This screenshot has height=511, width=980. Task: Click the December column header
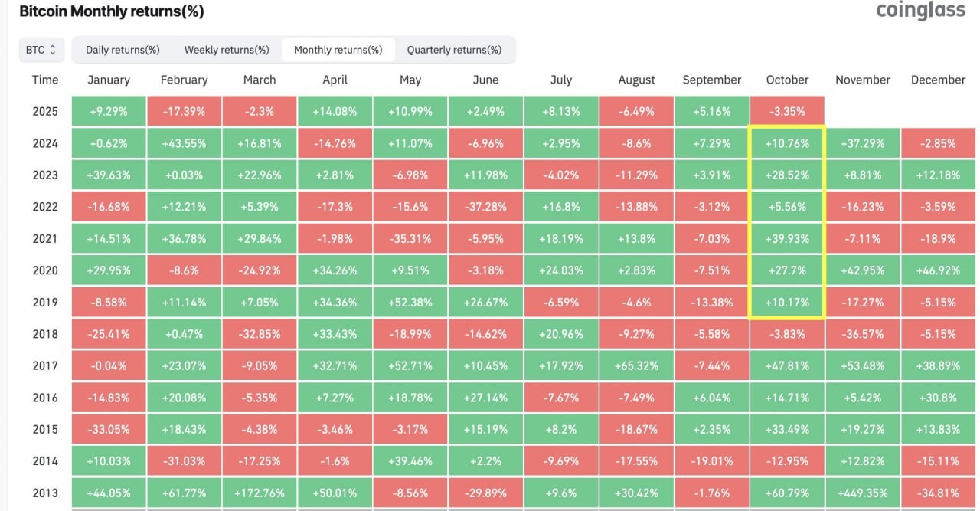click(938, 80)
